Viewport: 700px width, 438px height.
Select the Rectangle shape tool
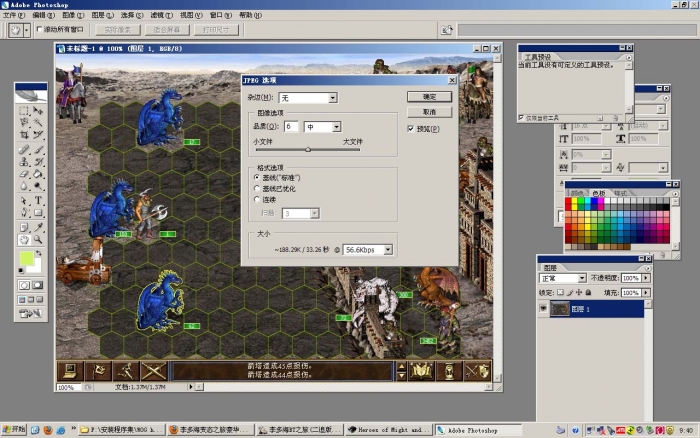[x=38, y=213]
